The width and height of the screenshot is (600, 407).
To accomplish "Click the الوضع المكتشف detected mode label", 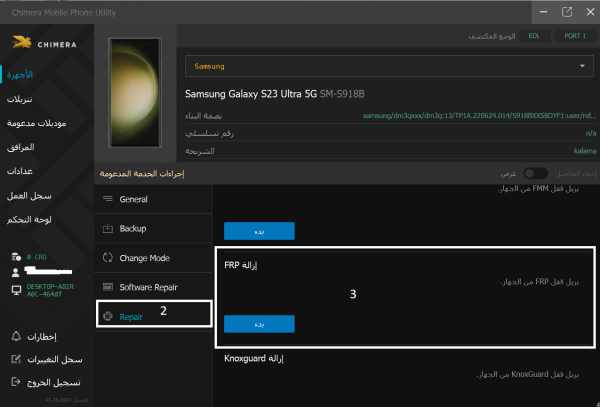I will pyautogui.click(x=492, y=36).
